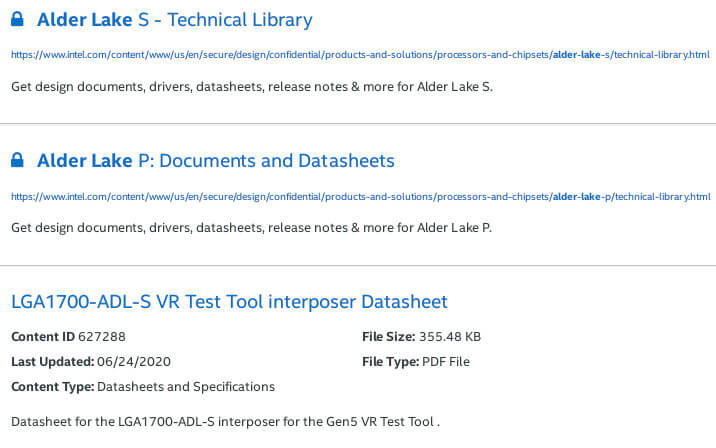Click the Gen5 VR Test Tool datasheet description
The image size is (716, 448).
click(226, 421)
